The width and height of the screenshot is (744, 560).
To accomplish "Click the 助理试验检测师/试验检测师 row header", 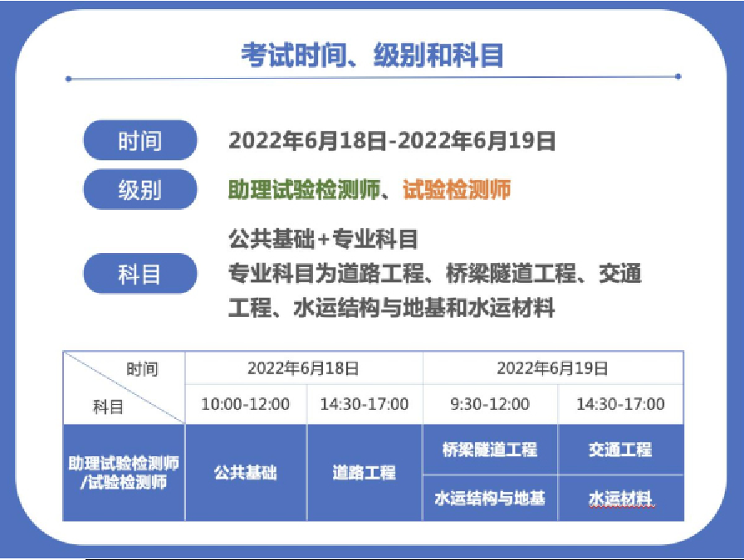I will pos(119,470).
